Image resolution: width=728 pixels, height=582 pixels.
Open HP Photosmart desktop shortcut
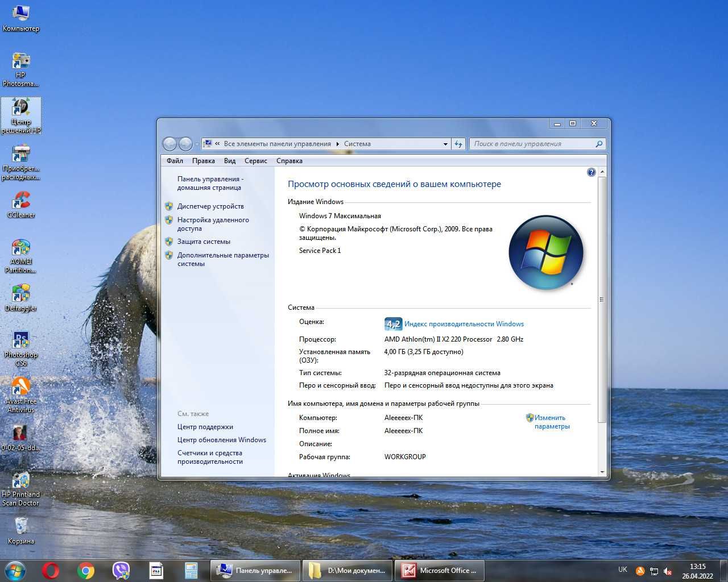click(x=21, y=69)
